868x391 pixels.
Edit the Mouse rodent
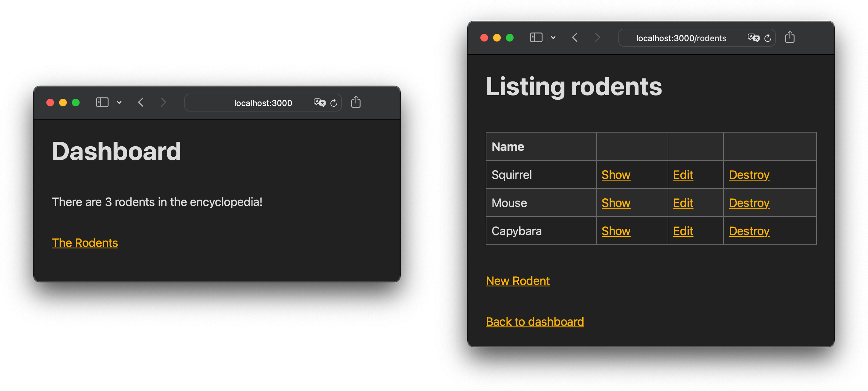click(683, 203)
